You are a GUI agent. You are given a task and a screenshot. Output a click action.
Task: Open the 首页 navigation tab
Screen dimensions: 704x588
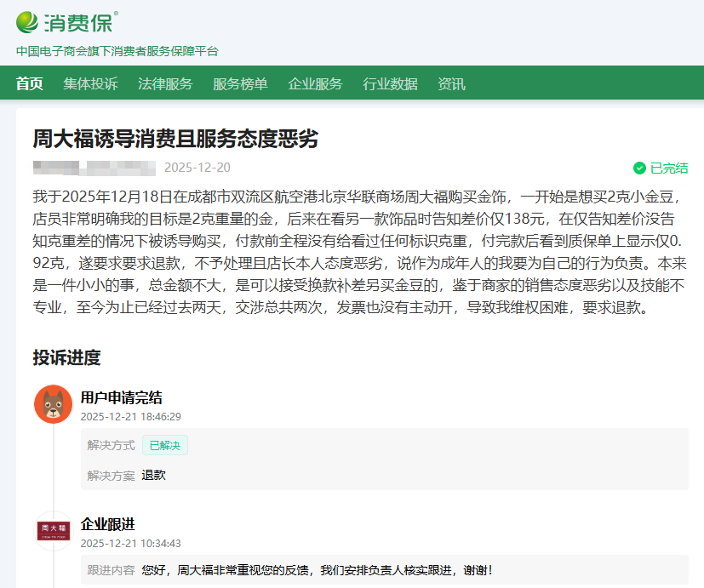pos(29,83)
